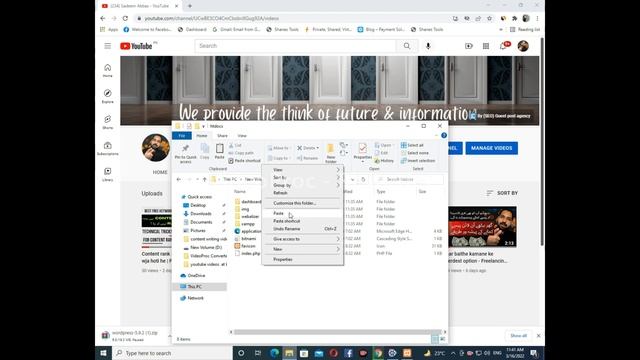Open the Dashboard bookmark
Image resolution: width=640 pixels, height=360 pixels.
click(192, 29)
